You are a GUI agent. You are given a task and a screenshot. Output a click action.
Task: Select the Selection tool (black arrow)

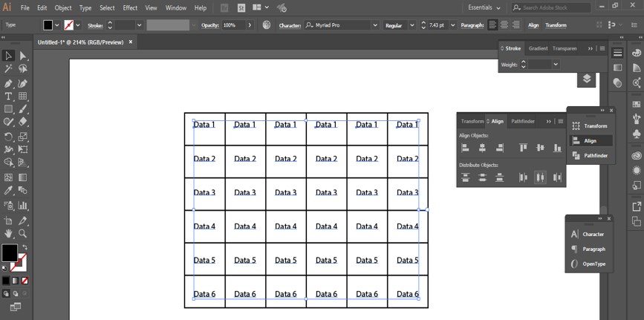(x=8, y=56)
